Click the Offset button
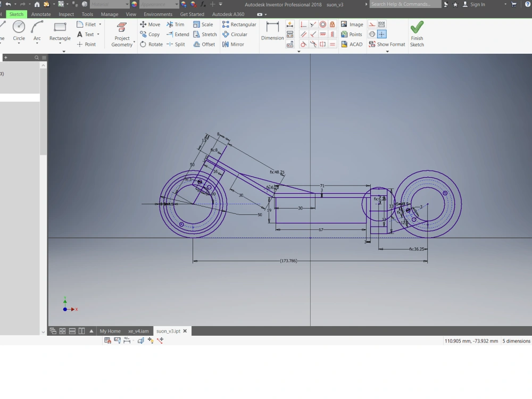The width and height of the screenshot is (532, 399). [204, 44]
